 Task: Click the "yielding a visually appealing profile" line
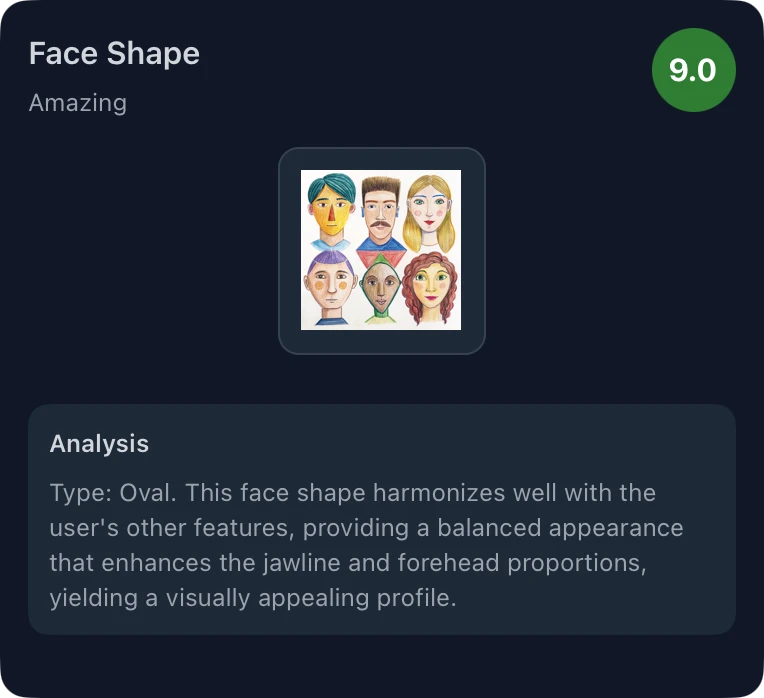click(252, 597)
